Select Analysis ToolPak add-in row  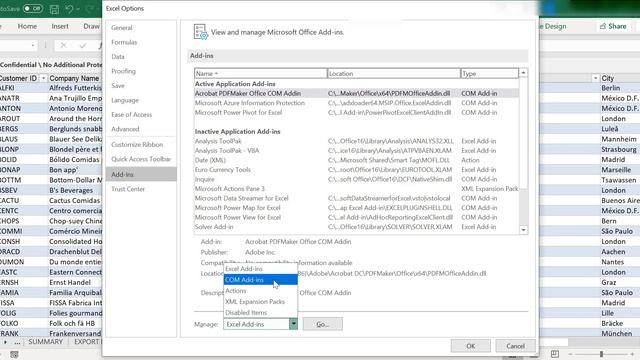[356, 141]
